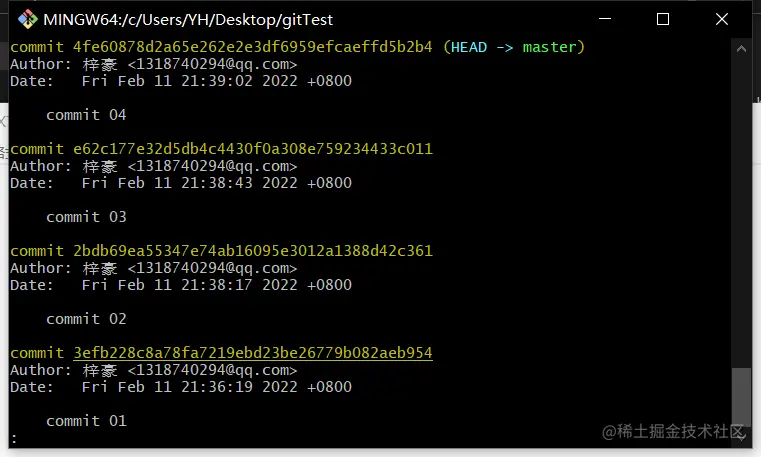Click the vertical scrollbar thumb

coord(741,398)
